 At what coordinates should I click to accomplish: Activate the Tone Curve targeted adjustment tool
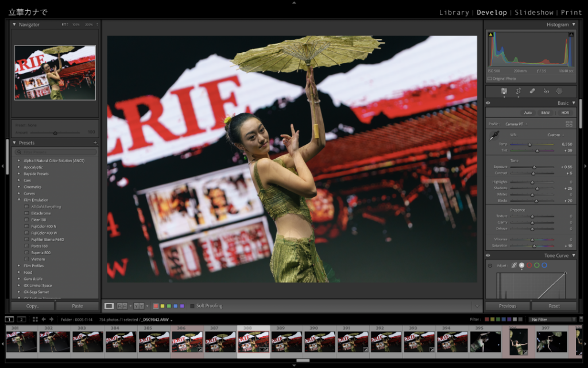point(490,266)
